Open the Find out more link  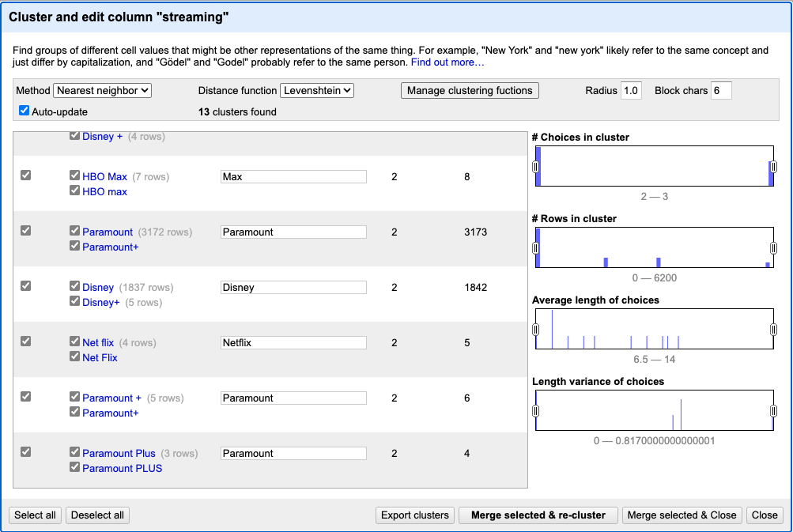coord(447,62)
